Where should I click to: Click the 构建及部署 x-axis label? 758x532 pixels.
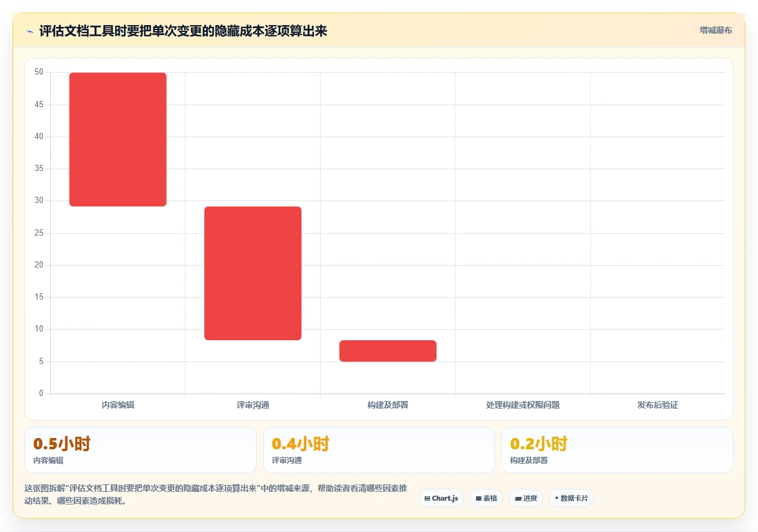tap(388, 405)
